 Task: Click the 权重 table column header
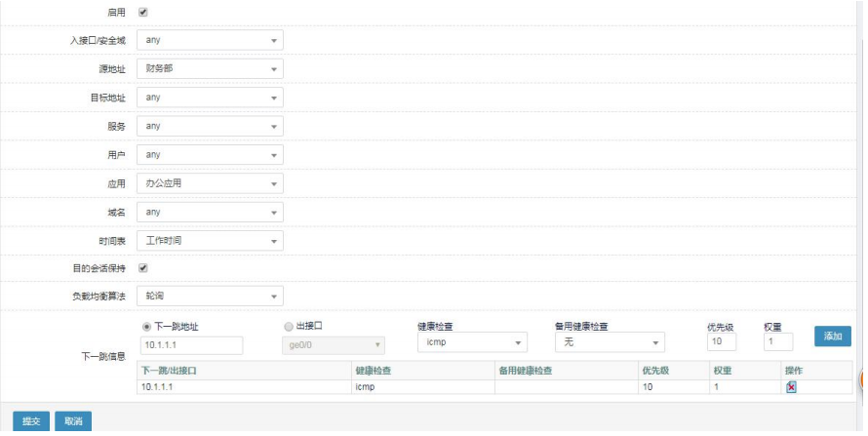[745, 370]
